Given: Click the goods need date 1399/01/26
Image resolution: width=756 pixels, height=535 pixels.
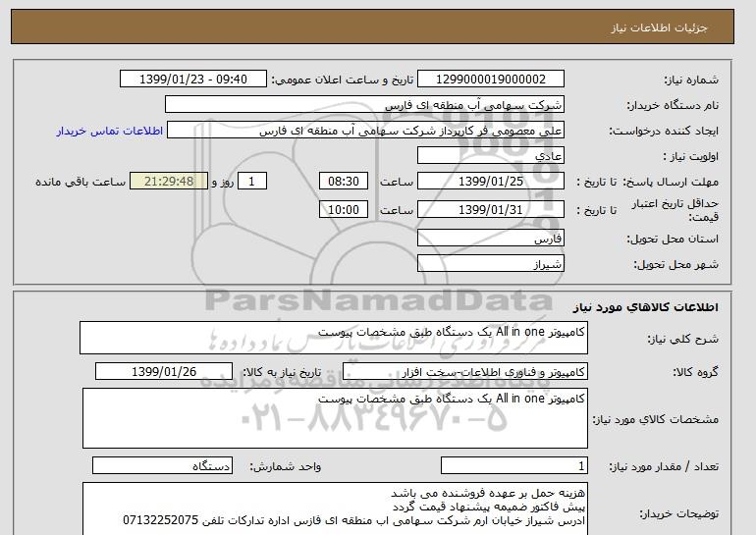Looking at the screenshot, I should pyautogui.click(x=164, y=372).
